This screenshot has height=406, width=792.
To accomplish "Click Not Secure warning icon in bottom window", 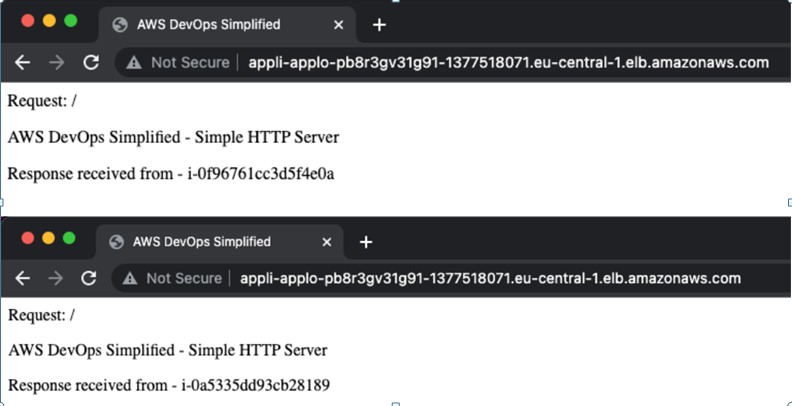I will point(130,278).
